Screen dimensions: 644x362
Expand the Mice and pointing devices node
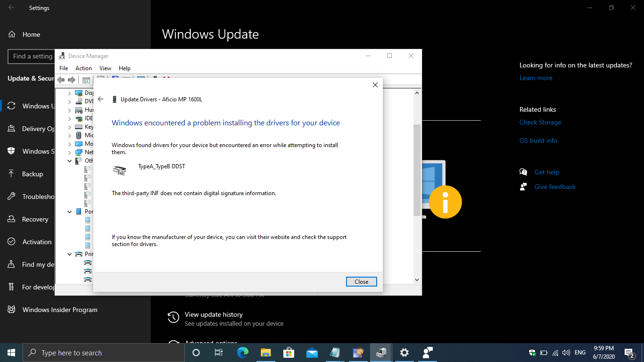[x=70, y=135]
